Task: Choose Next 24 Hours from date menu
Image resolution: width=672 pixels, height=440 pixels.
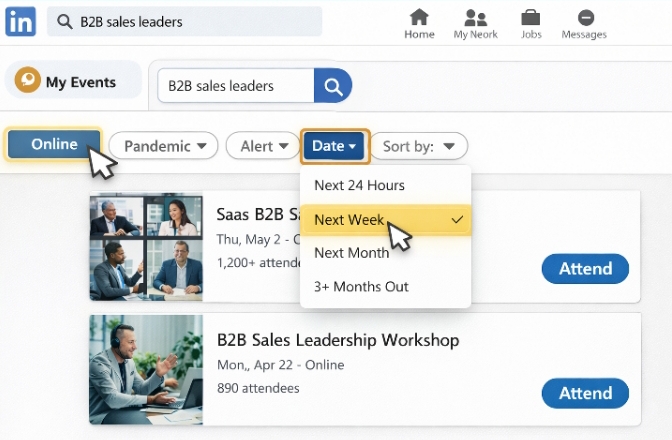Action: click(359, 185)
